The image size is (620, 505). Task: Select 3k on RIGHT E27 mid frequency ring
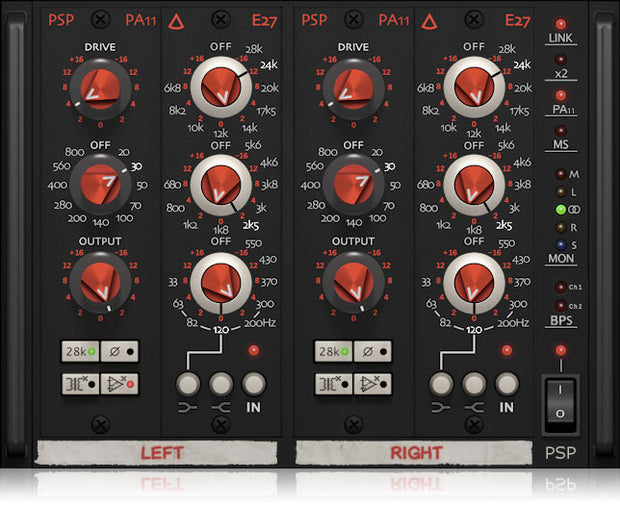(x=514, y=208)
